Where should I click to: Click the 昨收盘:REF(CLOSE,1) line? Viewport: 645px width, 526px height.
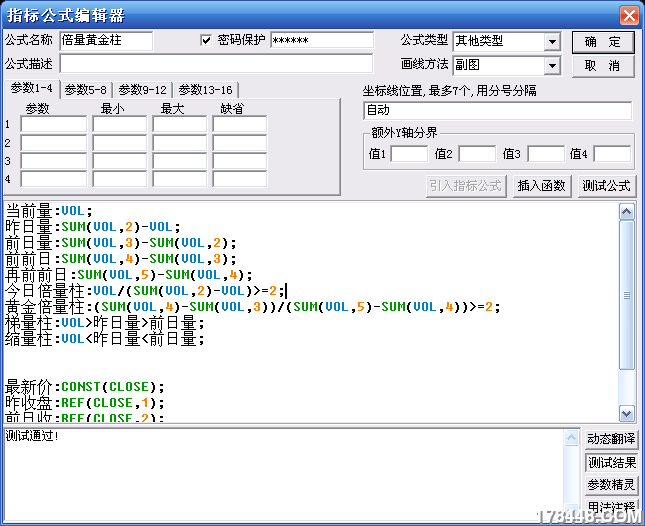84,403
